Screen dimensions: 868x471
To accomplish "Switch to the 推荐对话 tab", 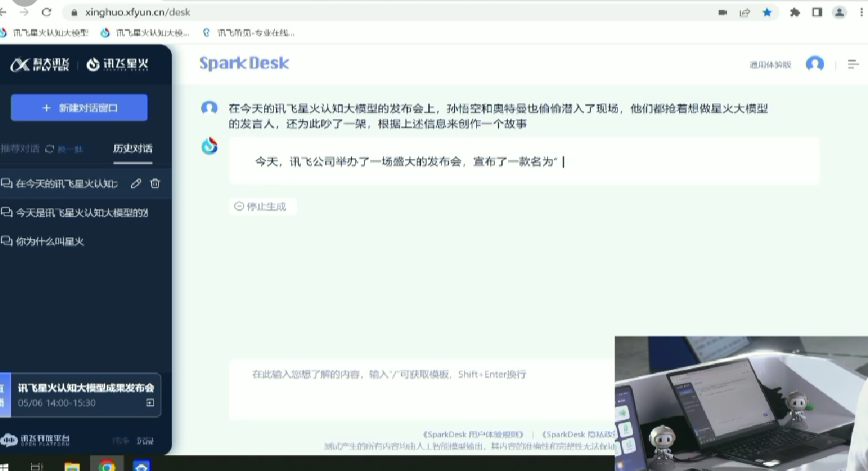I will [20, 148].
